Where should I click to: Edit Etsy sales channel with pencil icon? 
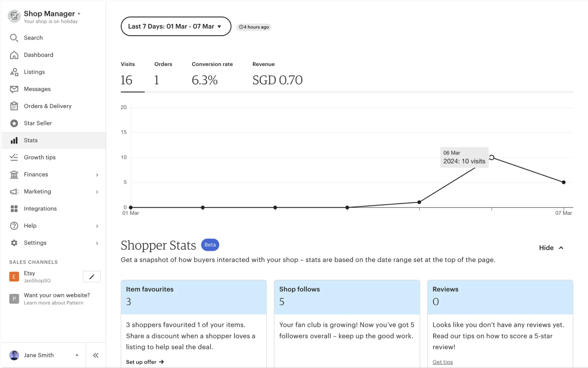tap(92, 277)
